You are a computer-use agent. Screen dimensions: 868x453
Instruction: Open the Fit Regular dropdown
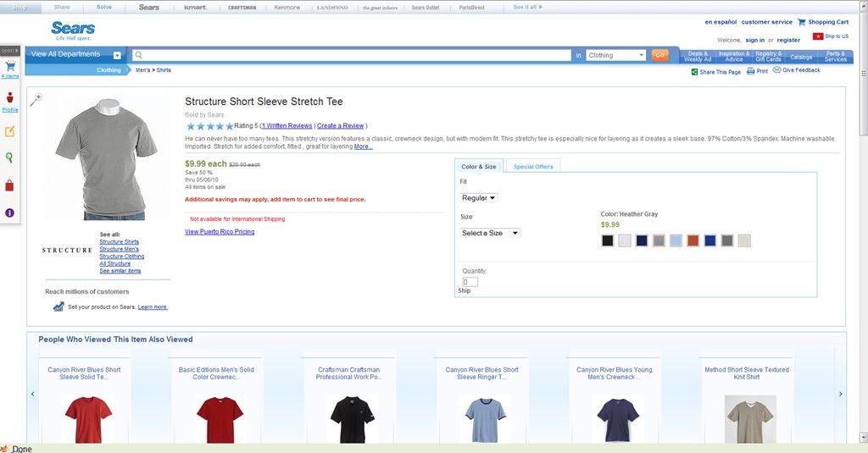click(x=478, y=197)
